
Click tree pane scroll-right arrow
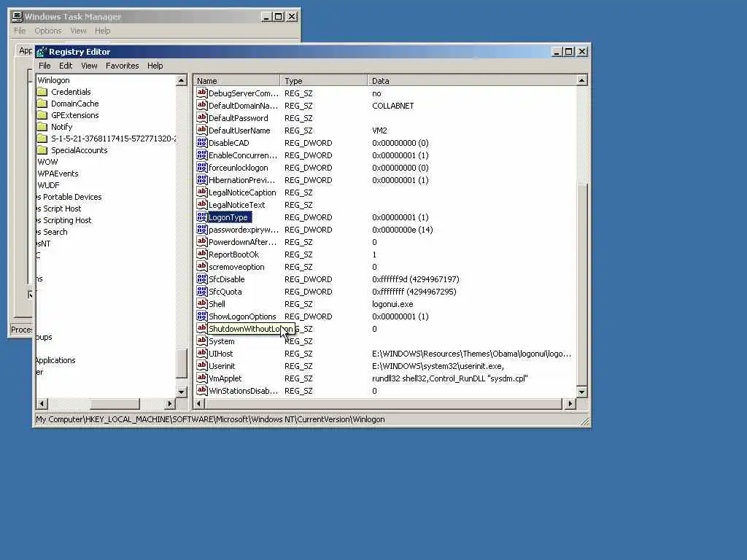pyautogui.click(x=169, y=403)
